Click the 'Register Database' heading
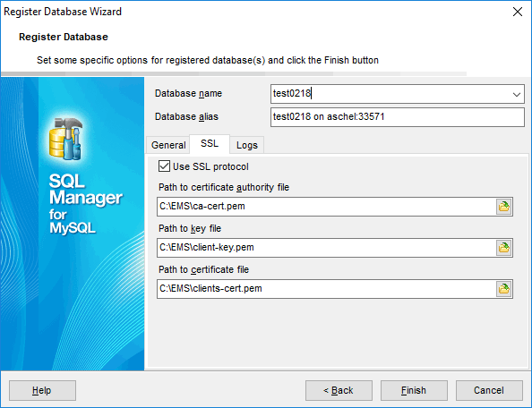 pos(64,37)
